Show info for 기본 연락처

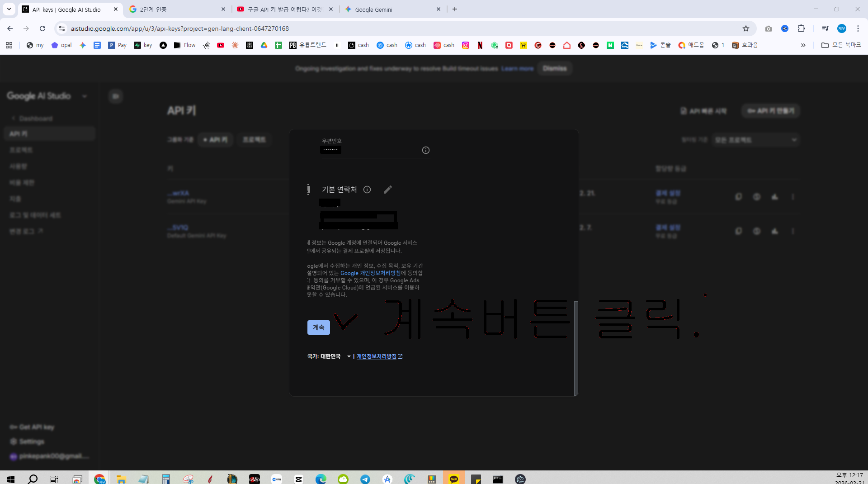[x=367, y=190]
